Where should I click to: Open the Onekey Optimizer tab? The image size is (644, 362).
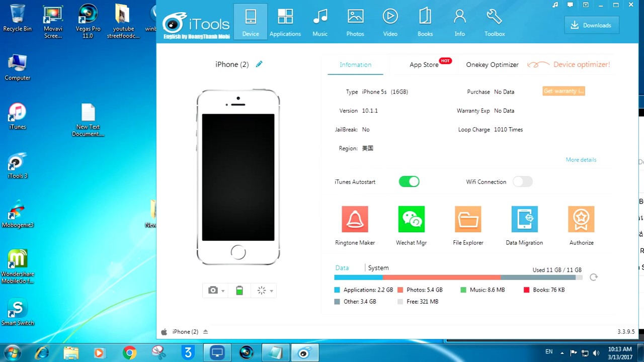(492, 64)
